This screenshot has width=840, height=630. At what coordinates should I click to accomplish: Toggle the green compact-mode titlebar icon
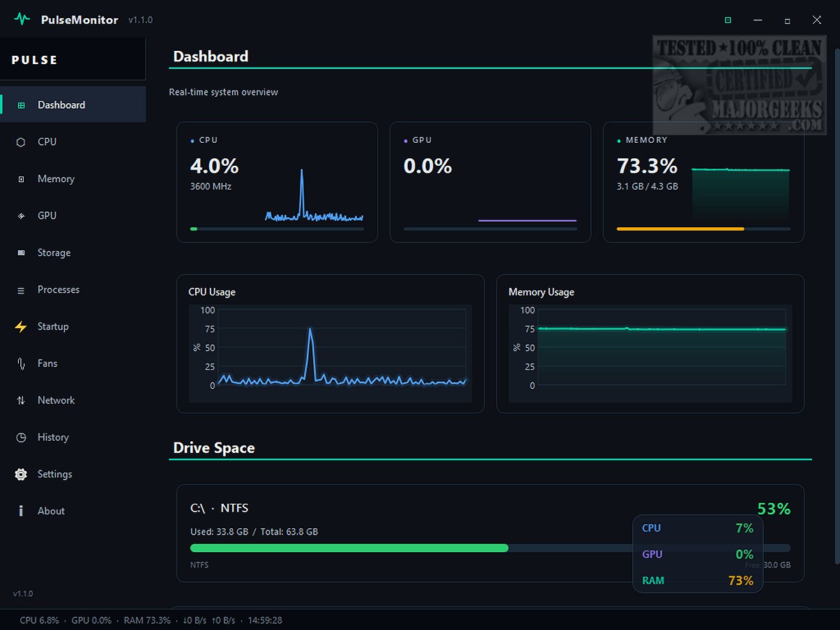click(728, 20)
